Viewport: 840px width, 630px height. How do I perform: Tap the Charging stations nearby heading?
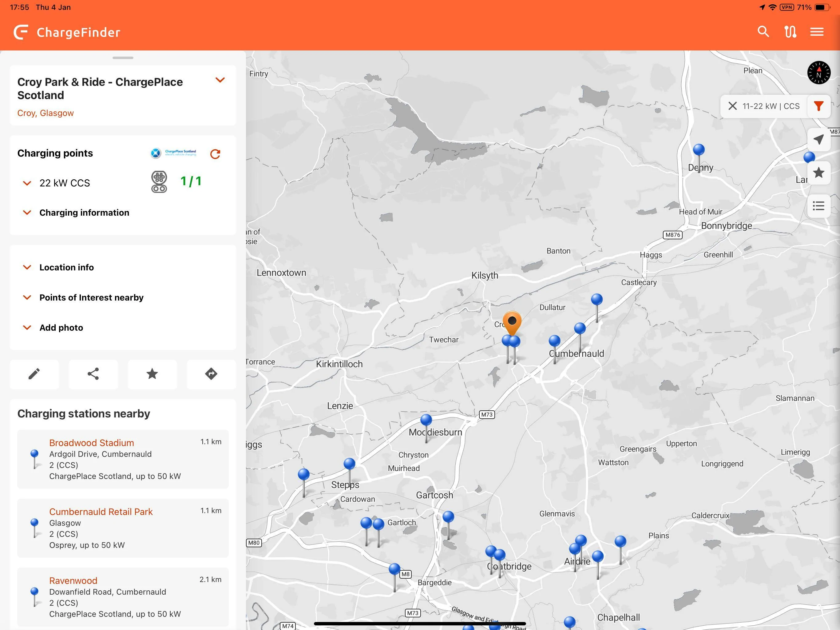[84, 413]
